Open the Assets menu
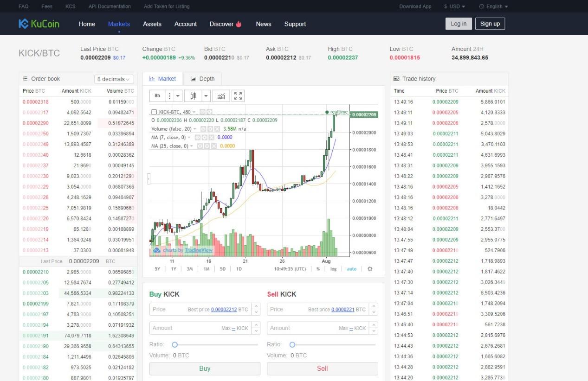Screen dimensions: 588x381 [152, 24]
